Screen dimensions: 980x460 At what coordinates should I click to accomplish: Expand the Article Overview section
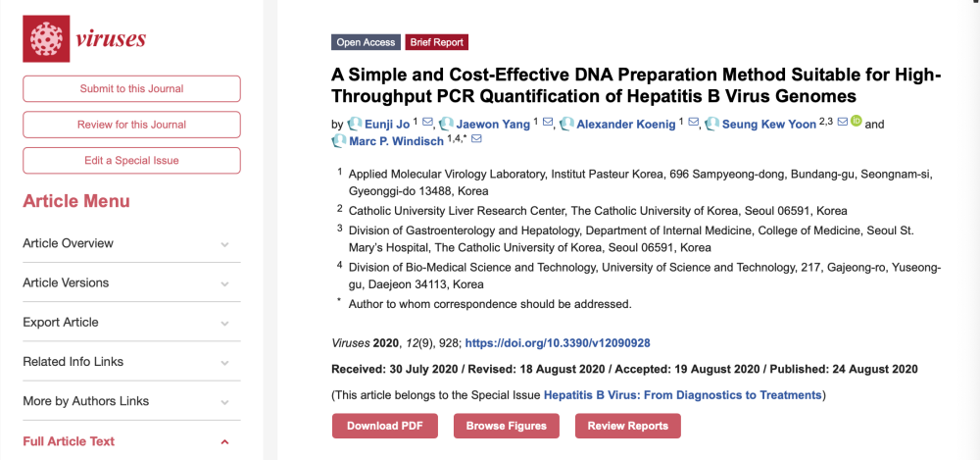131,243
